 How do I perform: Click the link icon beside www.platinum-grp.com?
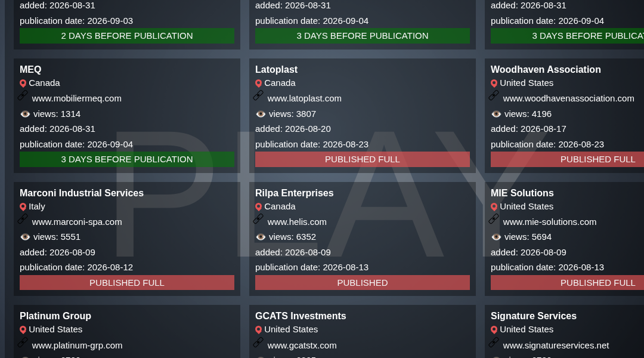click(23, 342)
